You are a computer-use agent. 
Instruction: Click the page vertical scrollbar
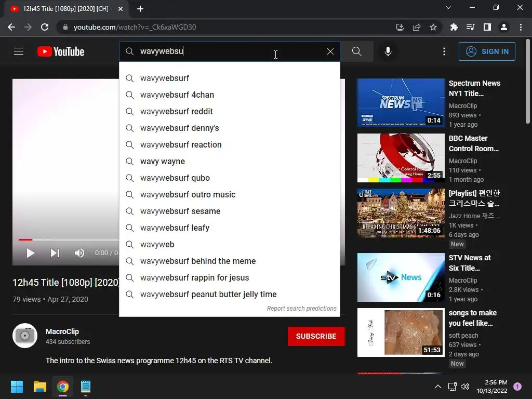(x=528, y=82)
